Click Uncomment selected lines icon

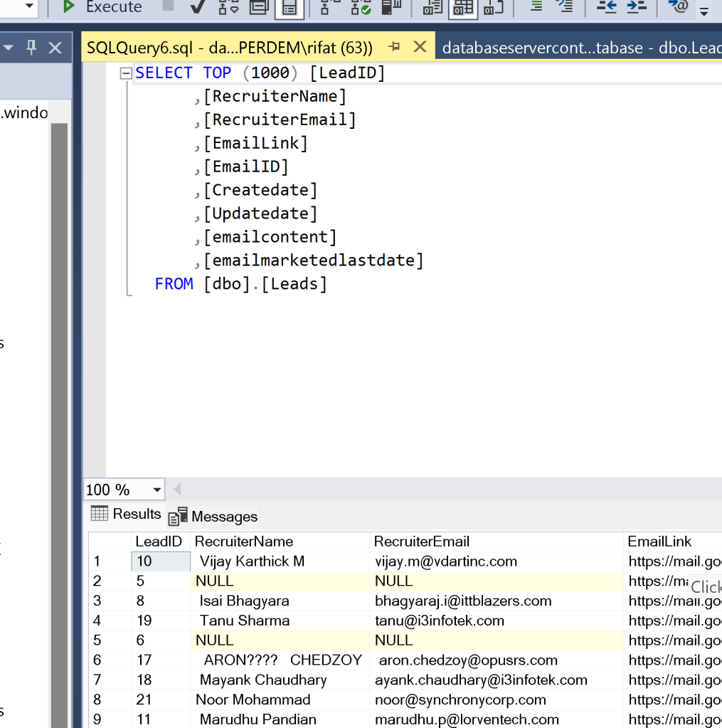tap(565, 6)
